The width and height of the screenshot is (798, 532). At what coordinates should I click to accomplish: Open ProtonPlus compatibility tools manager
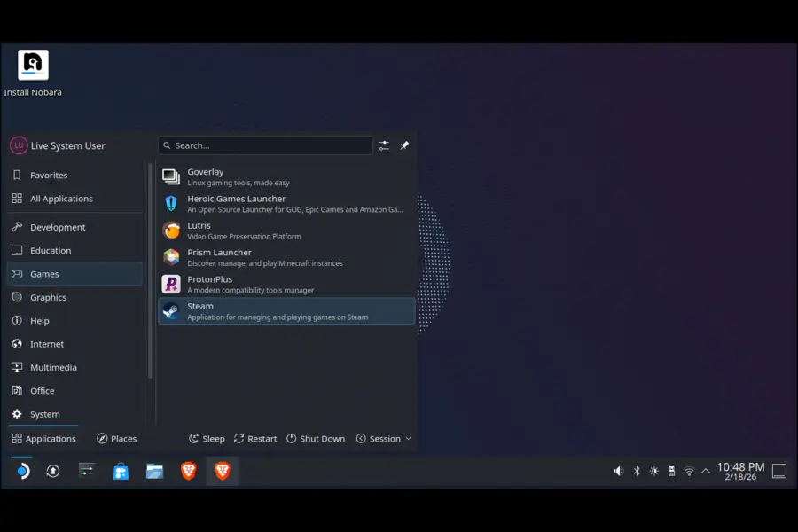(266, 284)
